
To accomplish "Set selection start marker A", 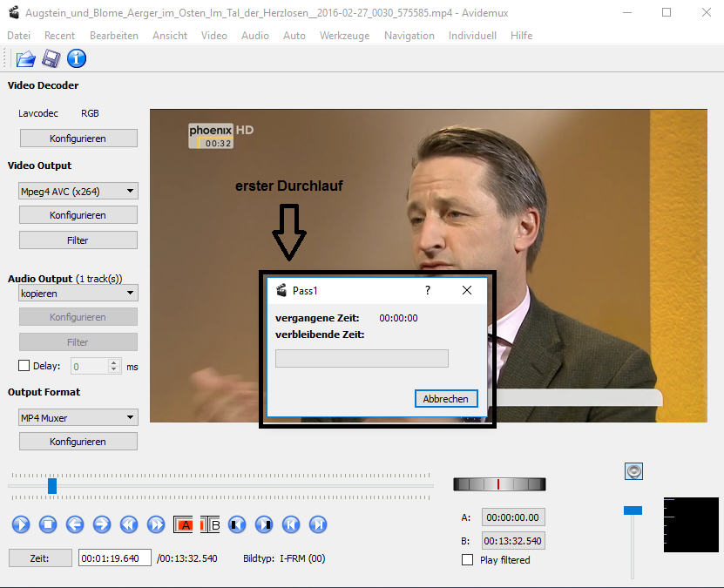I will click(184, 524).
